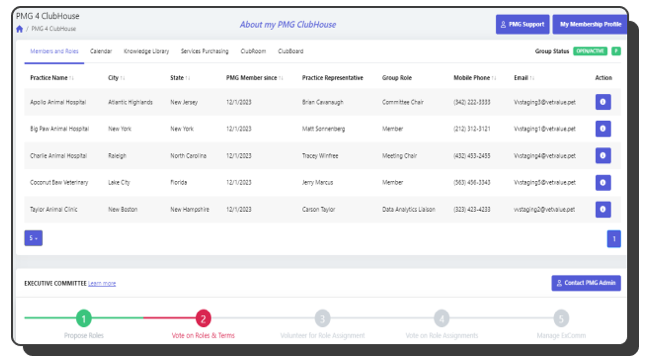Click Coconut Baw Veterinary practice name
This screenshot has width=649, height=362.
pos(59,182)
